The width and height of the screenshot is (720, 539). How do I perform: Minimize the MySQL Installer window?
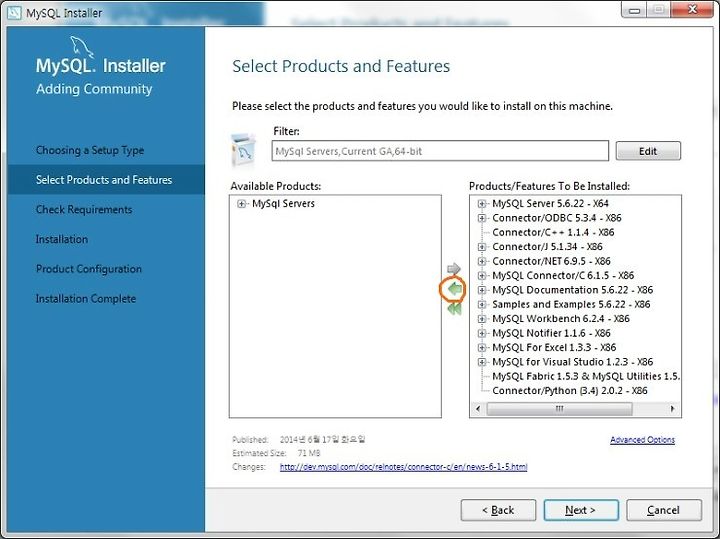[x=634, y=10]
